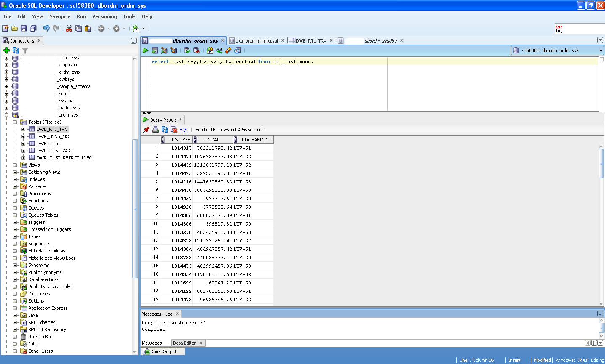Add a new connection with the green plus

click(x=6, y=50)
